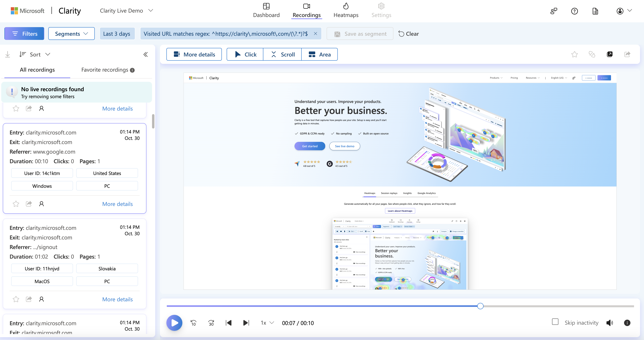Jump to next recording

246,323
